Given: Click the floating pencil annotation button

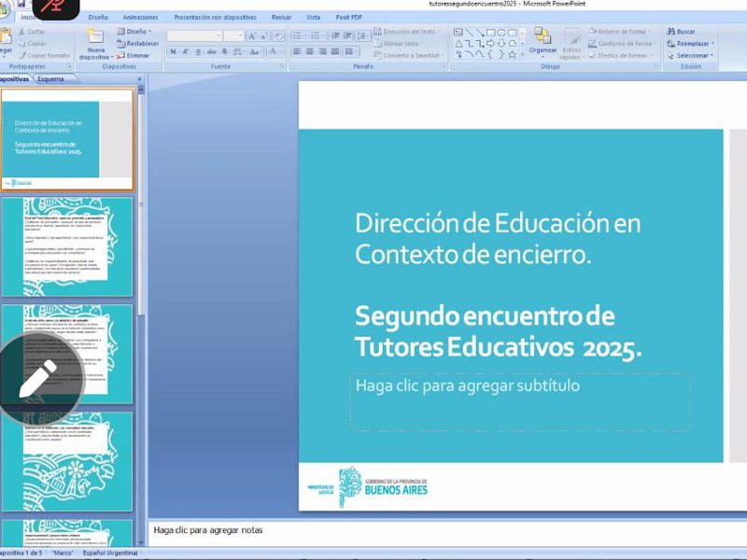Looking at the screenshot, I should tap(37, 379).
